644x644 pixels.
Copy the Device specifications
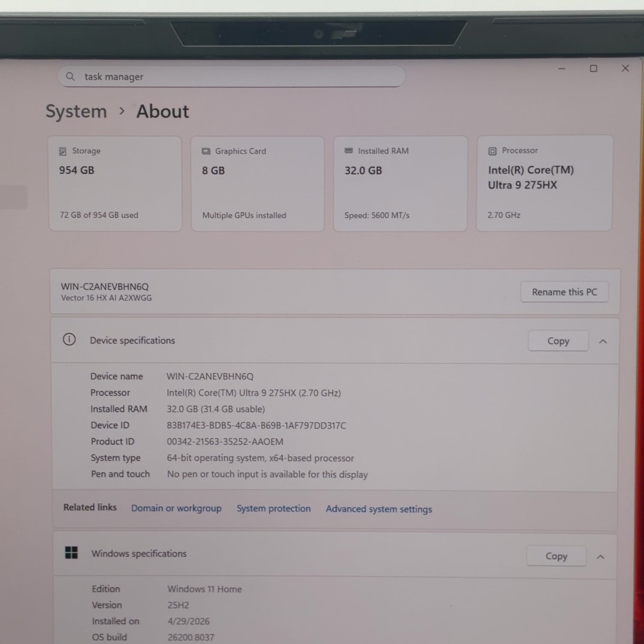click(558, 341)
